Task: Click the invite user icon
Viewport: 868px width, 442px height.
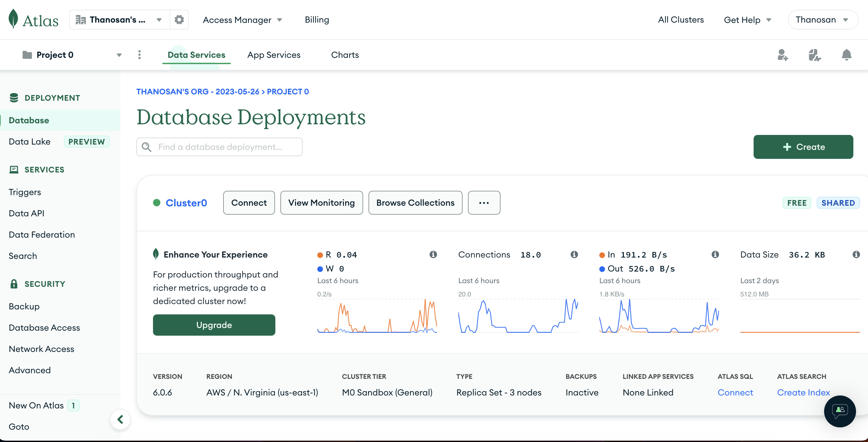Action: click(783, 55)
